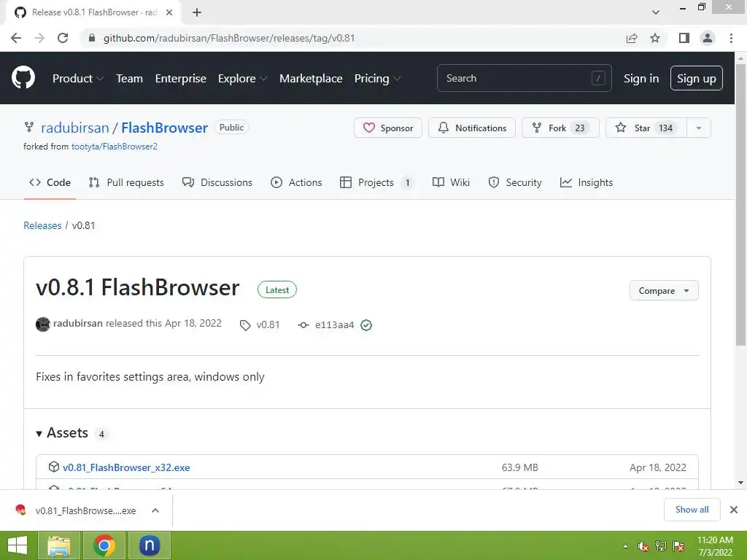Open Chrome three-dot menu
This screenshot has width=747, height=560.
coord(731,38)
